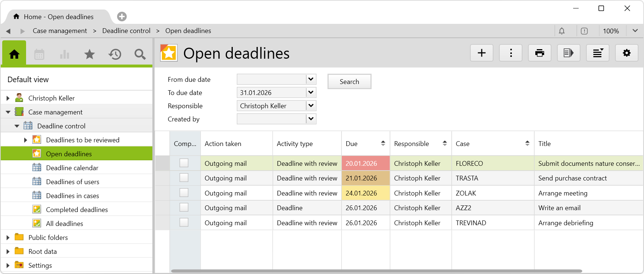Expand the Public folders tree node
The image size is (644, 274).
tap(8, 238)
